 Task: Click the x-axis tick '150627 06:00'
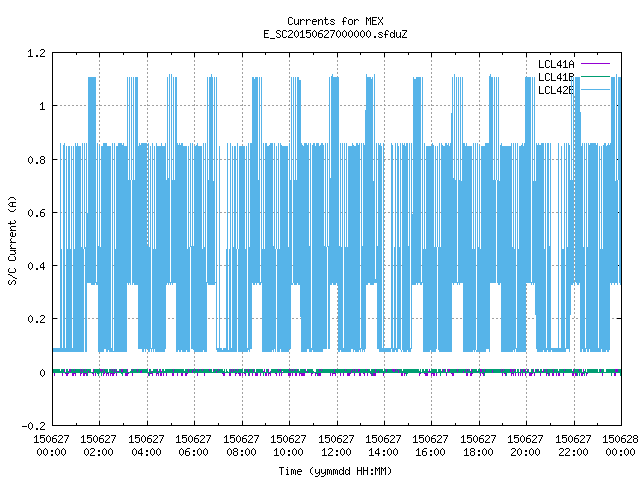click(x=193, y=446)
